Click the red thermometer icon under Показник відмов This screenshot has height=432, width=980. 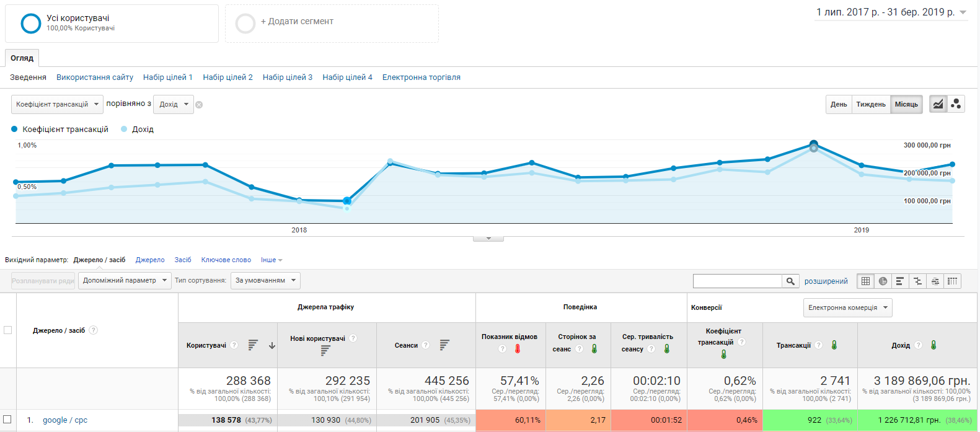click(x=518, y=349)
